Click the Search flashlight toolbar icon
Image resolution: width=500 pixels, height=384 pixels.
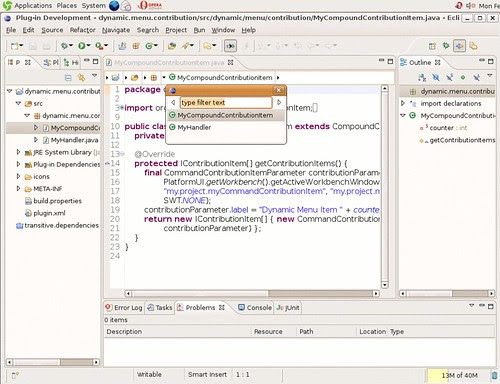click(186, 46)
